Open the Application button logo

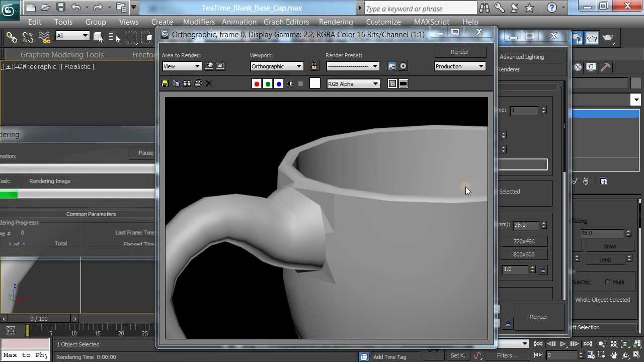pos(10,10)
